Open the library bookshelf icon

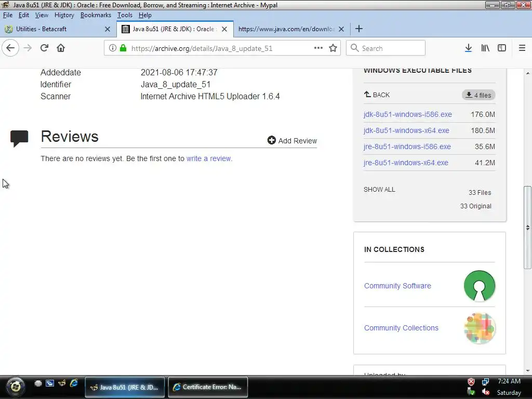pyautogui.click(x=485, y=48)
